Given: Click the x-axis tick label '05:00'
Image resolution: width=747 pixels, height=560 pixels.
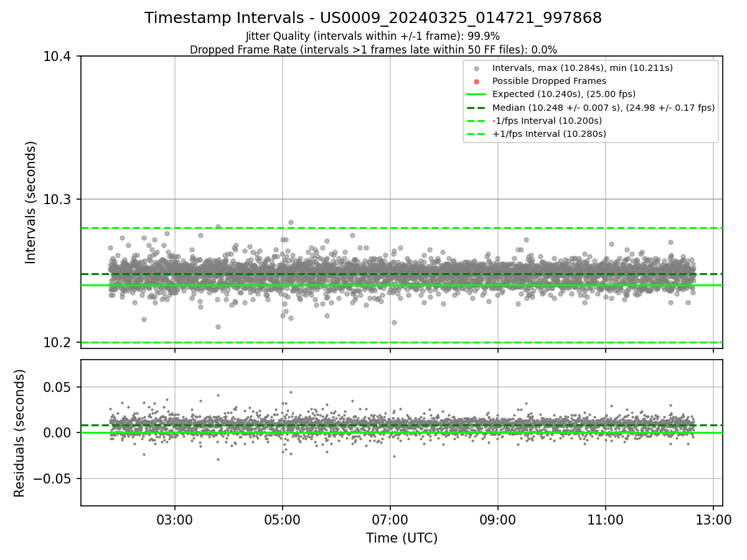Looking at the screenshot, I should coord(283,520).
